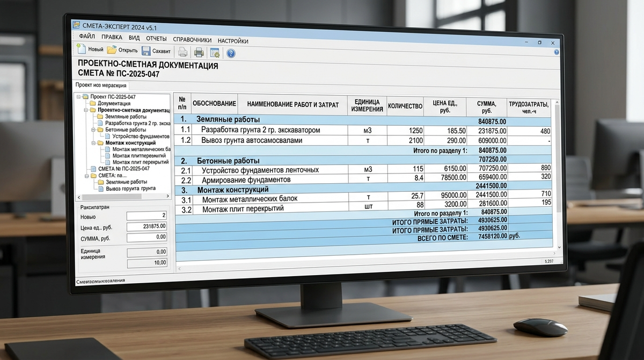
Task: Open the ФАЙЛ menu
Action: point(87,37)
